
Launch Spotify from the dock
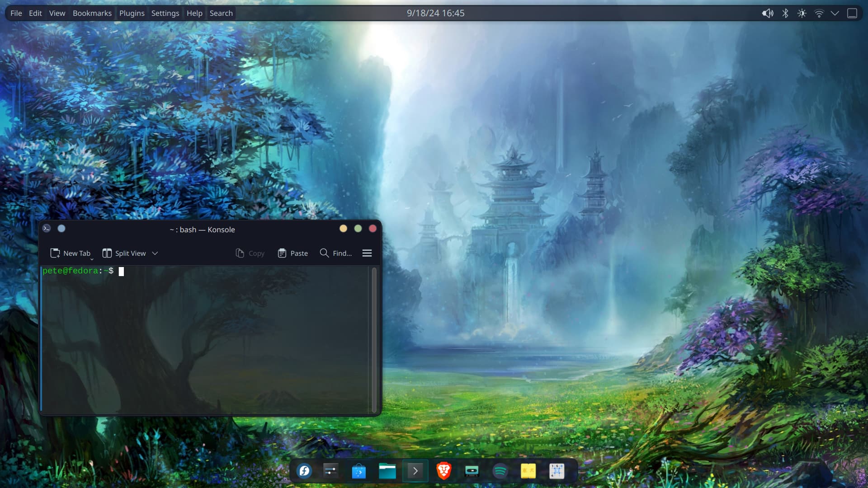[x=500, y=471]
